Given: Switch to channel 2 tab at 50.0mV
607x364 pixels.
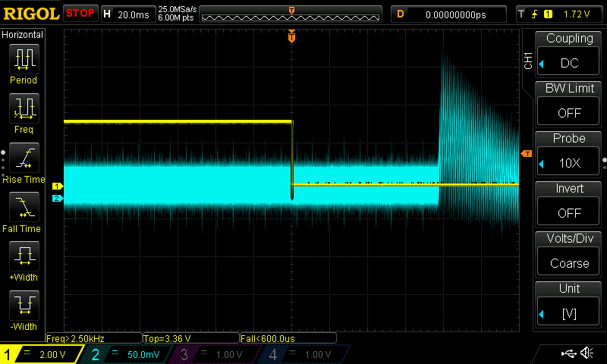Looking at the screenshot, I should coord(127,354).
